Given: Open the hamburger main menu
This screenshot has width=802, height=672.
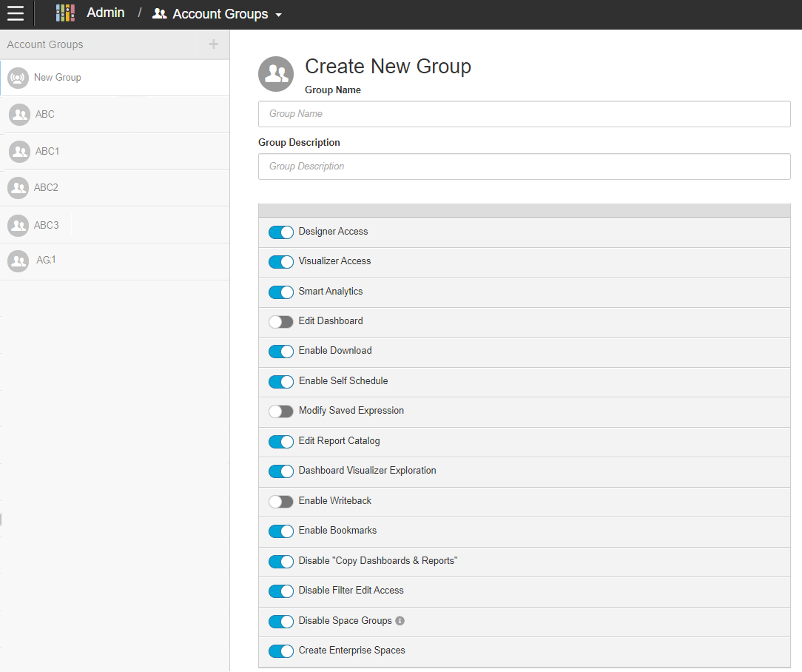Looking at the screenshot, I should 16,13.
